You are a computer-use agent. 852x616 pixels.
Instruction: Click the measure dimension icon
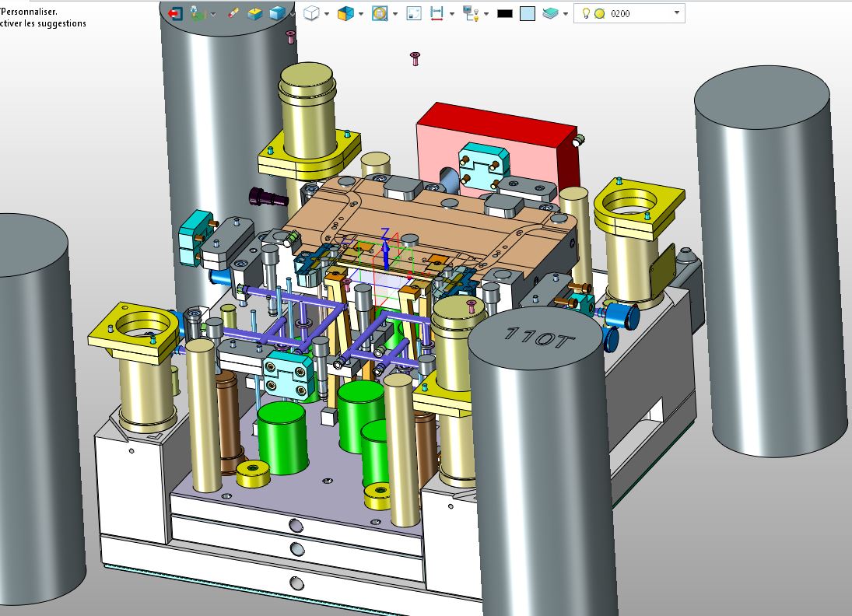click(437, 13)
